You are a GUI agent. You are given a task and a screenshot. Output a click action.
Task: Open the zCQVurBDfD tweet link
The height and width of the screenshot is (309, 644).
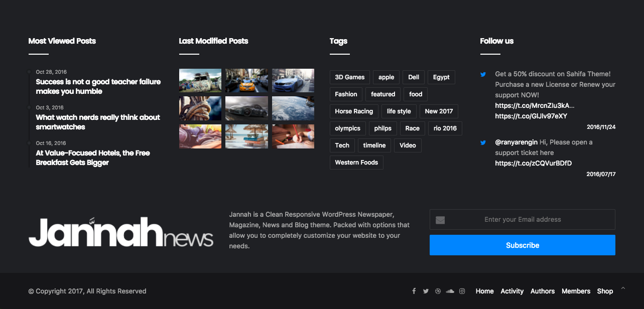[533, 163]
